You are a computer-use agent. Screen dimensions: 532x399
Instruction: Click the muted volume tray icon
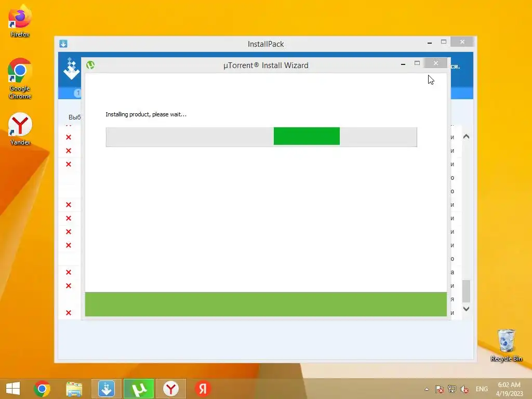click(x=464, y=389)
